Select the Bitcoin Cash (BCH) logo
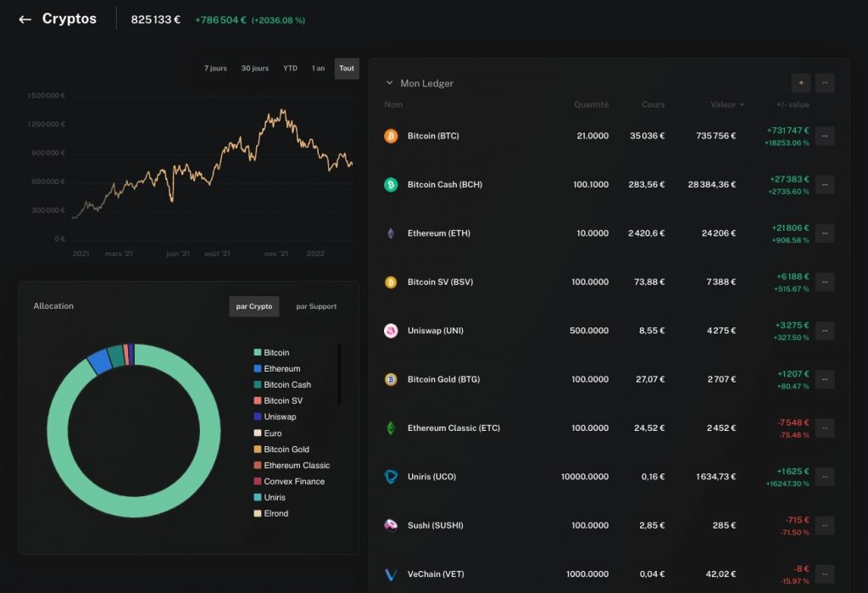Image resolution: width=868 pixels, height=593 pixels. click(x=390, y=184)
